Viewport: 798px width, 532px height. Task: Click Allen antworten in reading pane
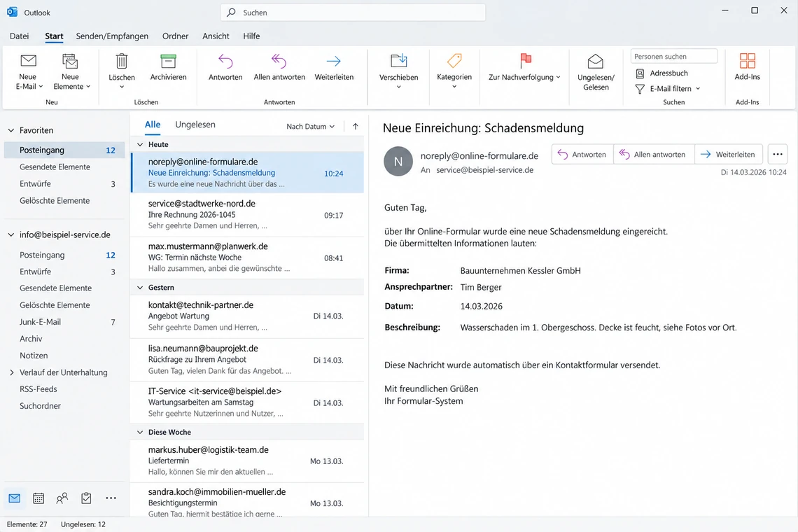click(654, 154)
